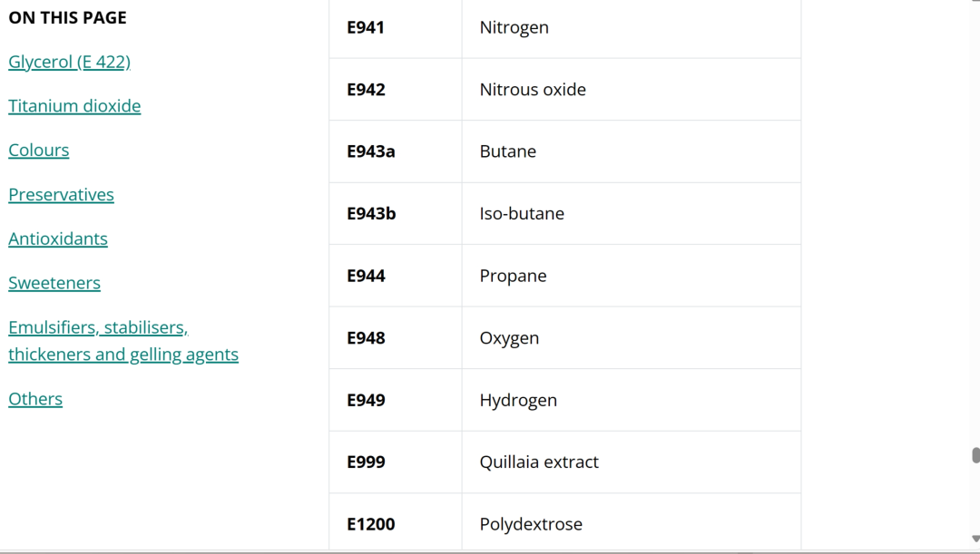Go to the Colours section link
980x554 pixels.
(x=39, y=151)
